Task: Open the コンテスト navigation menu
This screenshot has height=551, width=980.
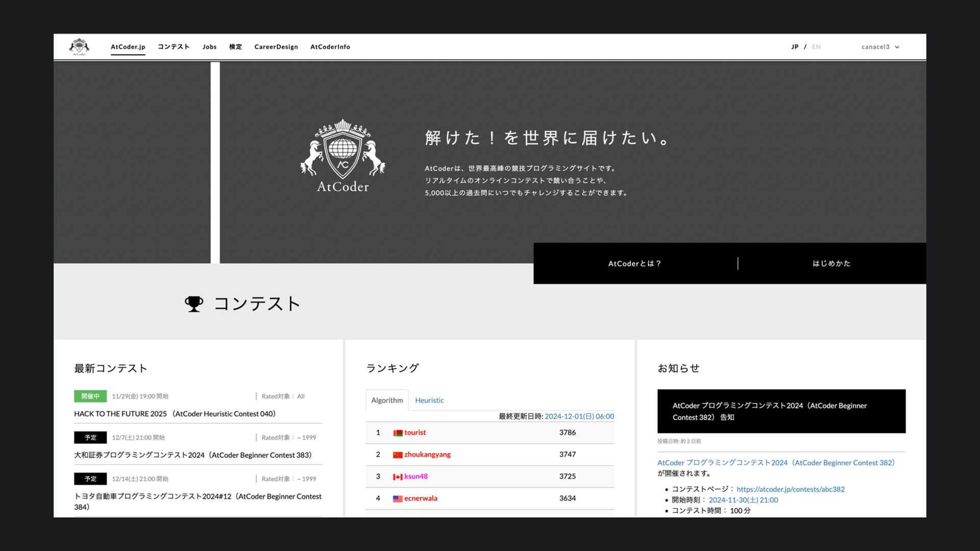Action: 174,47
